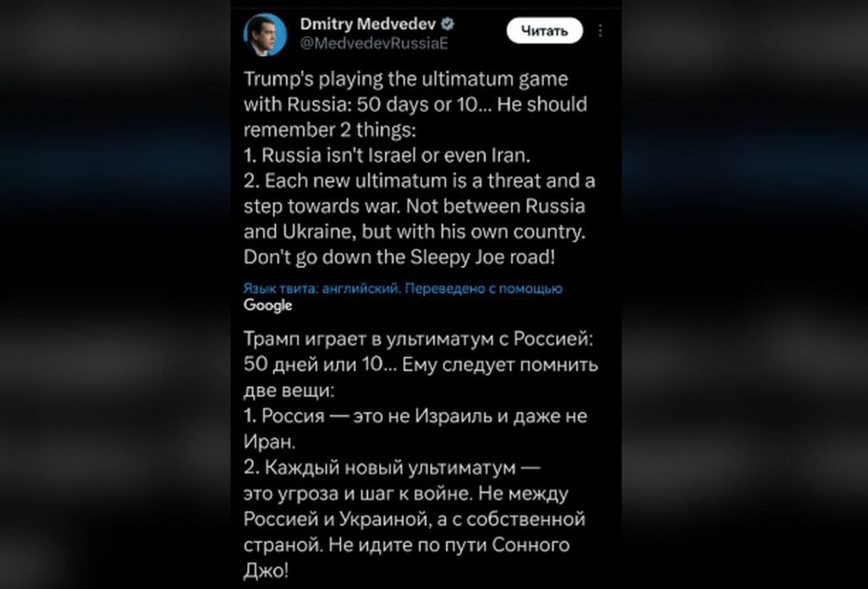Click the Язык твита: английский translation link
Viewport: 868px width, 589px height.
322,288
